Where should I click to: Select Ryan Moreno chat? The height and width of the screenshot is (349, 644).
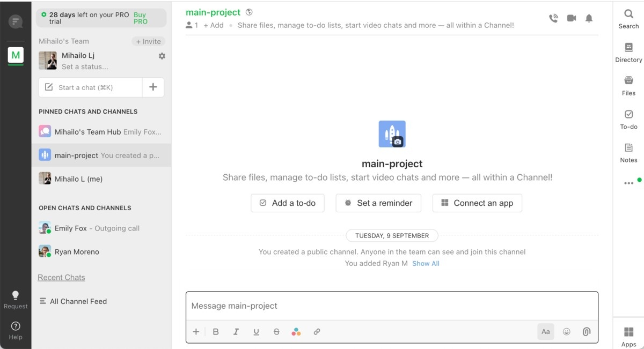pyautogui.click(x=77, y=252)
